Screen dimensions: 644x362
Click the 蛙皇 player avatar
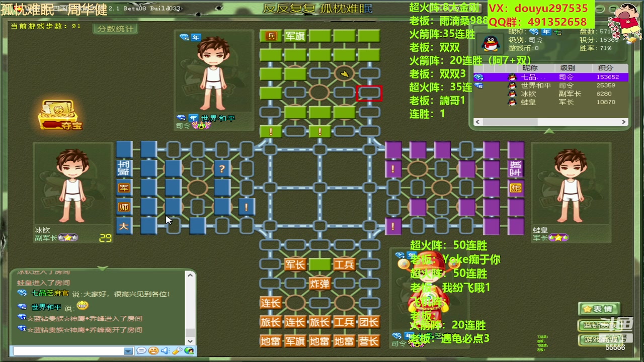tap(570, 185)
